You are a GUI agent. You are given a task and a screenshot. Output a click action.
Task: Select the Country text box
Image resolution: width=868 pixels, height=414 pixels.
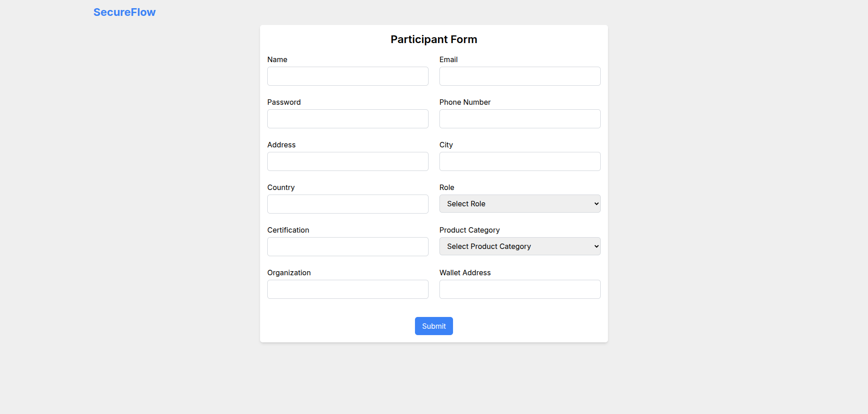(347, 204)
